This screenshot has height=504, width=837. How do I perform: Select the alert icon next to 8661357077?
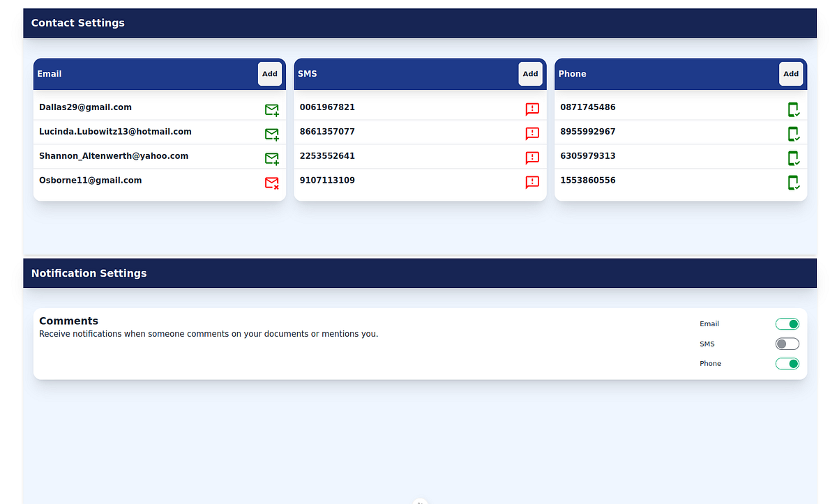pyautogui.click(x=532, y=134)
